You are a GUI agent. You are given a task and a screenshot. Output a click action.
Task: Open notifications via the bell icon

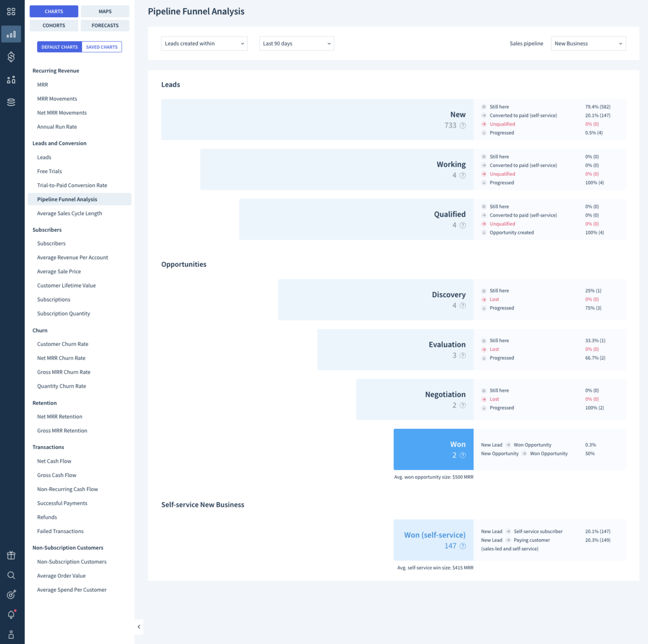[11, 614]
